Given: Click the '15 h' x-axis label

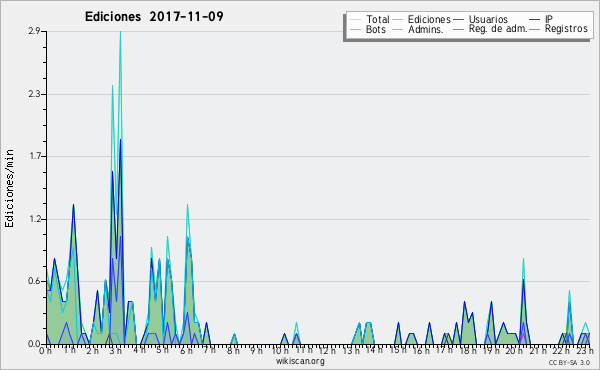Looking at the screenshot, I should pos(398,350).
